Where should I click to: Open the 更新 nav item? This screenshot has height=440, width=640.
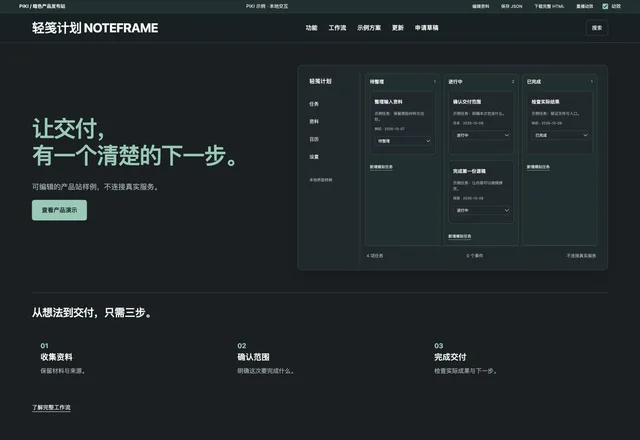(x=398, y=28)
